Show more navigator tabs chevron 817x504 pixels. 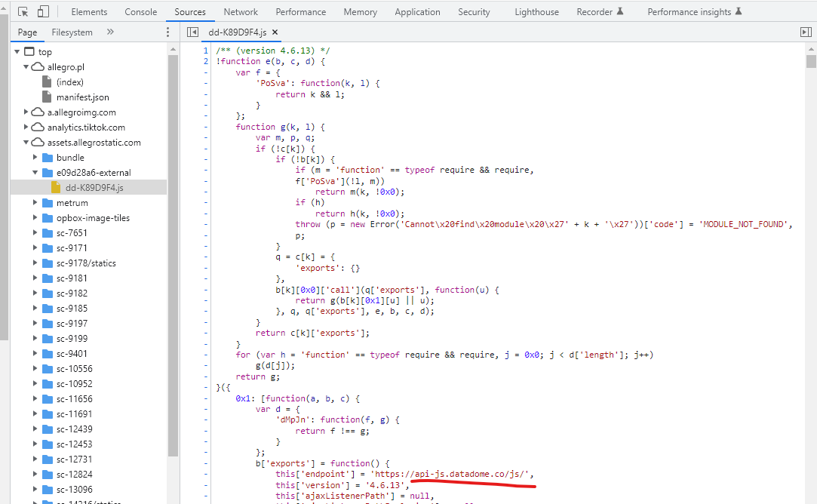pos(110,32)
